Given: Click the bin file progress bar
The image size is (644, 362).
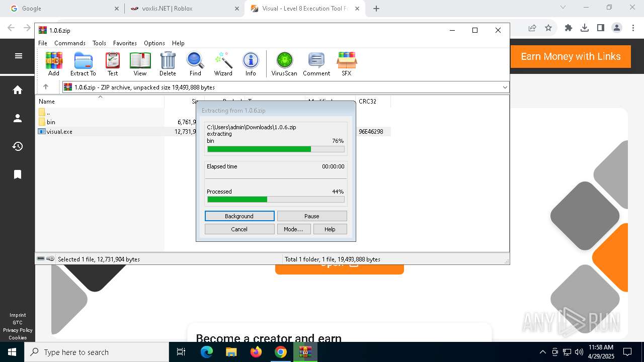Looking at the screenshot, I should click(x=276, y=149).
